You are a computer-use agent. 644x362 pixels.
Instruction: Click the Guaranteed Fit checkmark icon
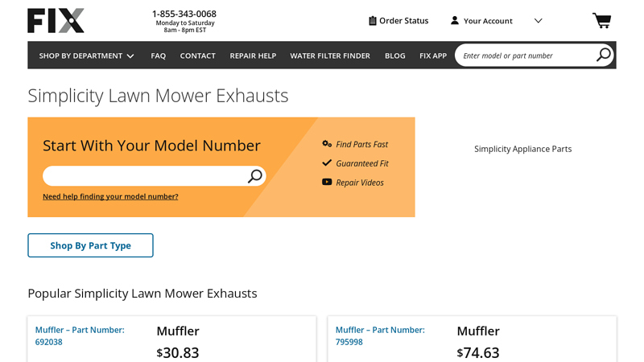pyautogui.click(x=327, y=163)
